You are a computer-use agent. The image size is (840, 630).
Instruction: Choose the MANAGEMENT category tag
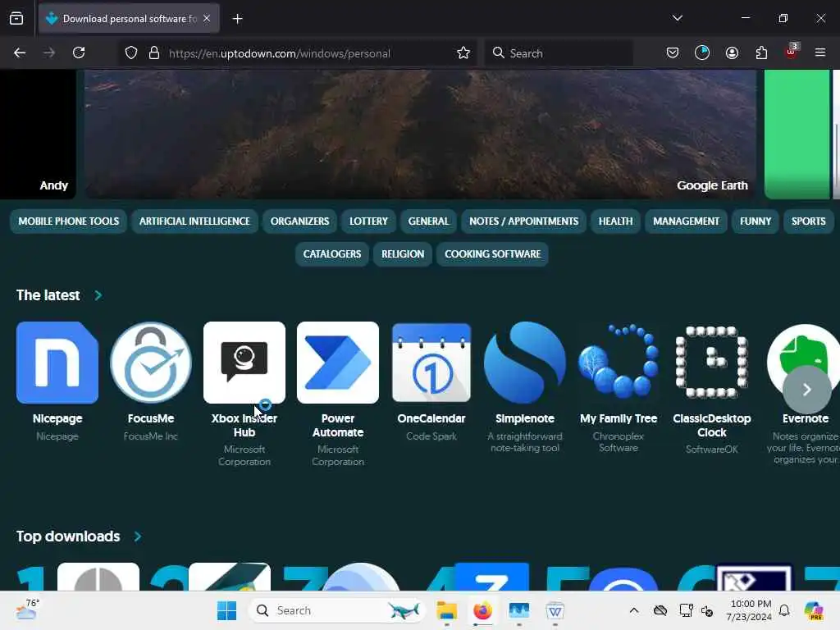(687, 221)
